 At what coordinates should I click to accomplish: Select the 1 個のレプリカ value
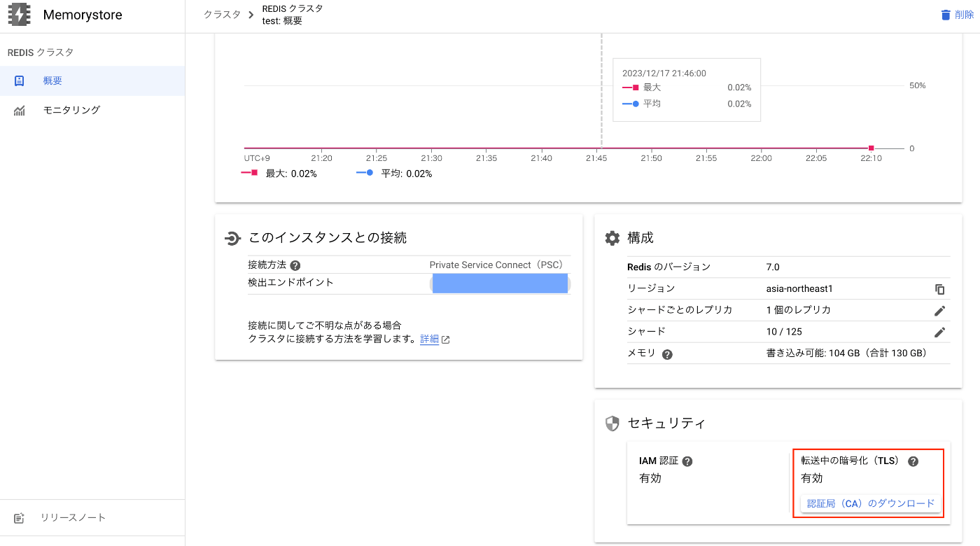[x=799, y=309]
